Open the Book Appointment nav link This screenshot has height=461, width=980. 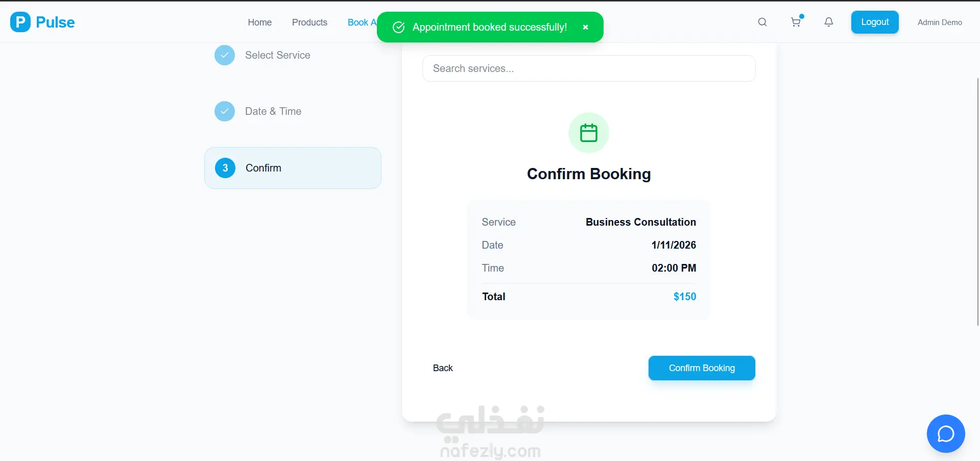[x=362, y=22]
